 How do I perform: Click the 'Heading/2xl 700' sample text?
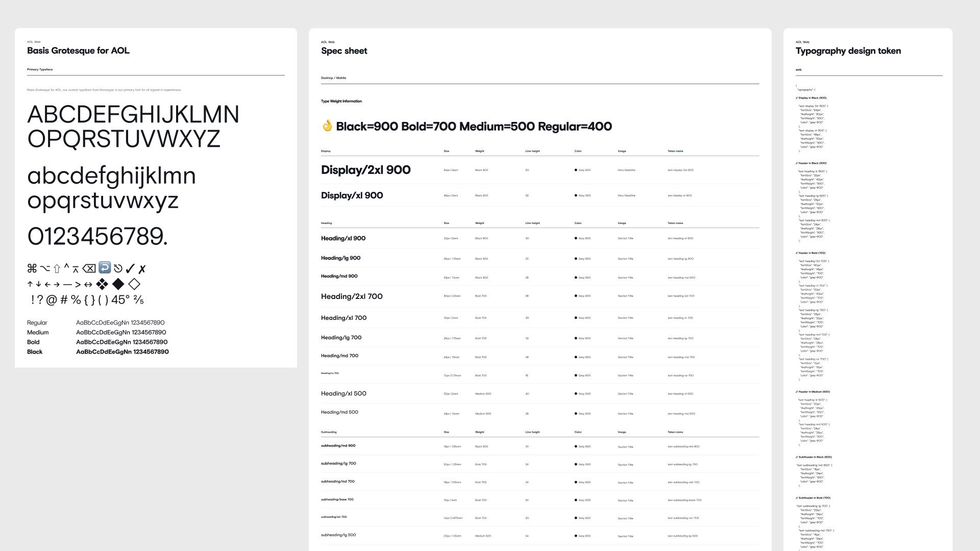coord(352,296)
